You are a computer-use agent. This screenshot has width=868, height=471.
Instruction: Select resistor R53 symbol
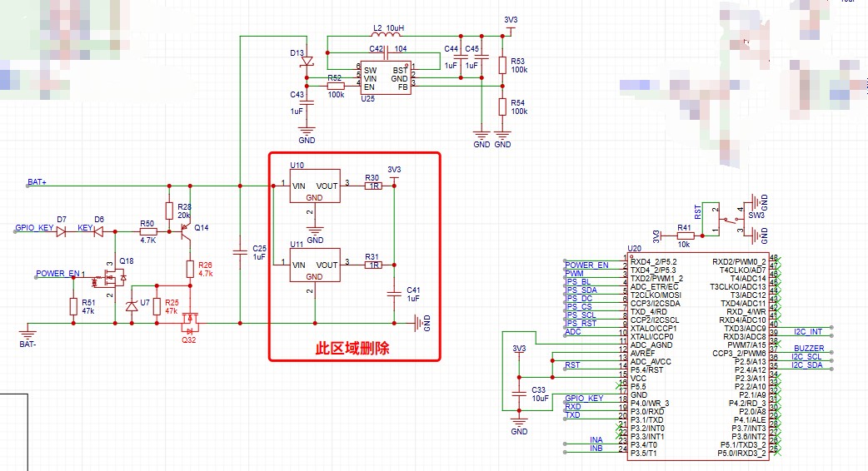[502, 65]
